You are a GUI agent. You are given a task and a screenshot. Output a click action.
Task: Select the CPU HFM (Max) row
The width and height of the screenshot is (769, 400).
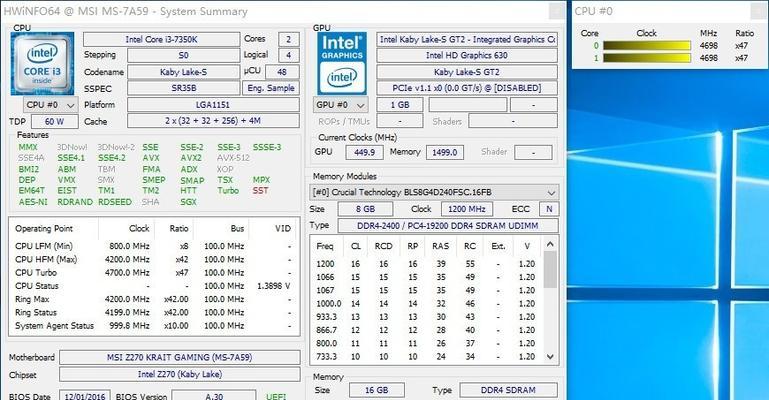pyautogui.click(x=154, y=259)
